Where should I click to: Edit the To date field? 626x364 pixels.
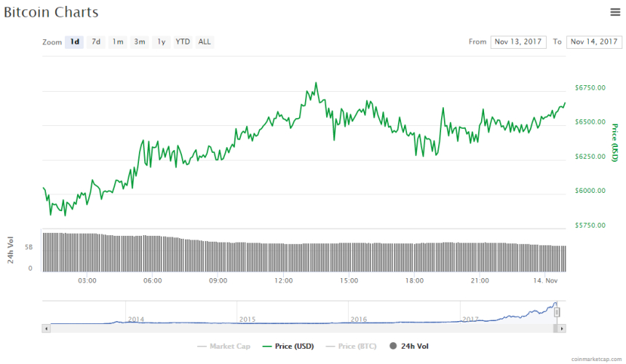[594, 42]
